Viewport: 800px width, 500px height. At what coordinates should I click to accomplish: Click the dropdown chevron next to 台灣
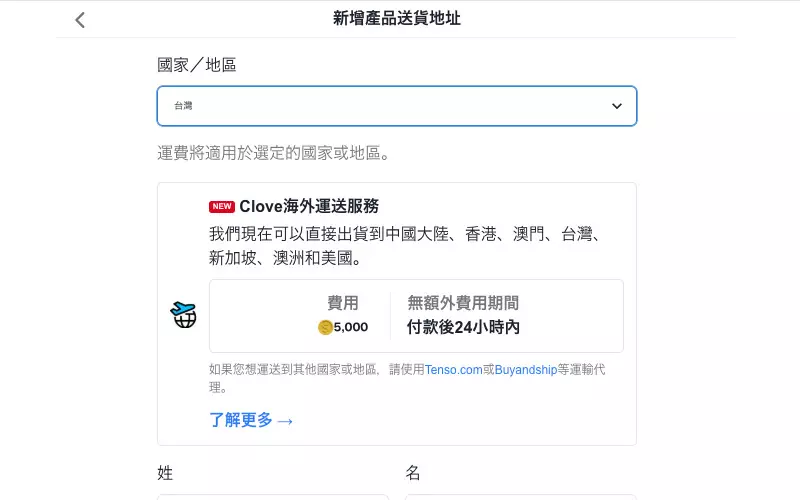tap(617, 106)
